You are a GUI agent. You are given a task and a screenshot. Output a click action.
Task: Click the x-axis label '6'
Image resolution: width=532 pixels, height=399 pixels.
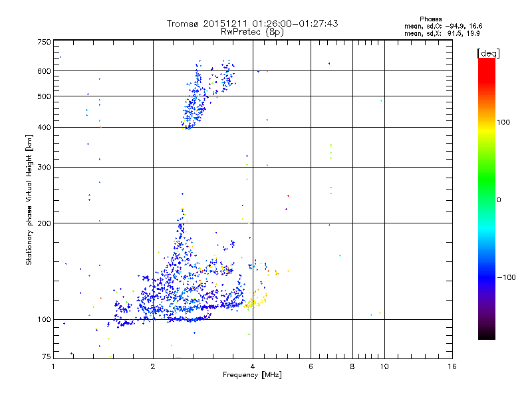click(x=311, y=366)
